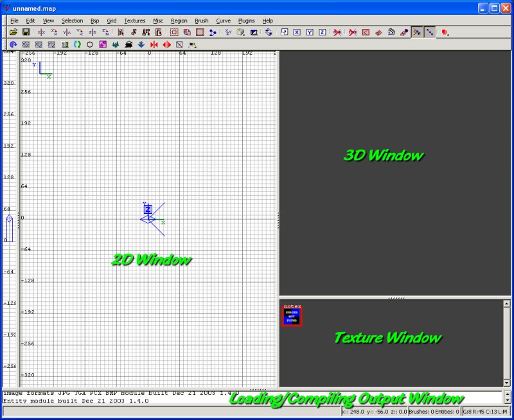Toggle Scale Z axis lock
Image resolution: width=514 pixels, height=420 pixels.
tap(323, 32)
